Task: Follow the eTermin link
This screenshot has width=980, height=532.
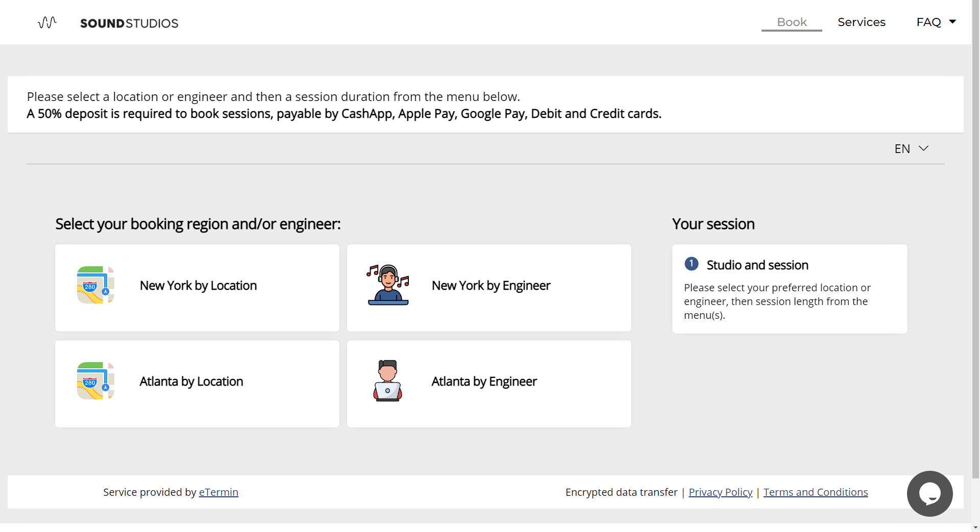Action: pos(218,492)
